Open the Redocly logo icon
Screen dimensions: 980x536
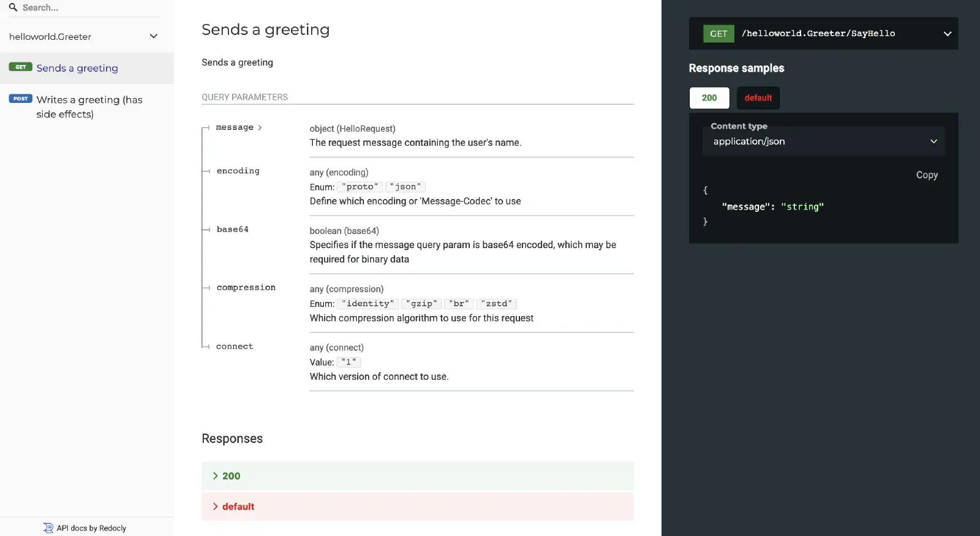click(x=48, y=528)
